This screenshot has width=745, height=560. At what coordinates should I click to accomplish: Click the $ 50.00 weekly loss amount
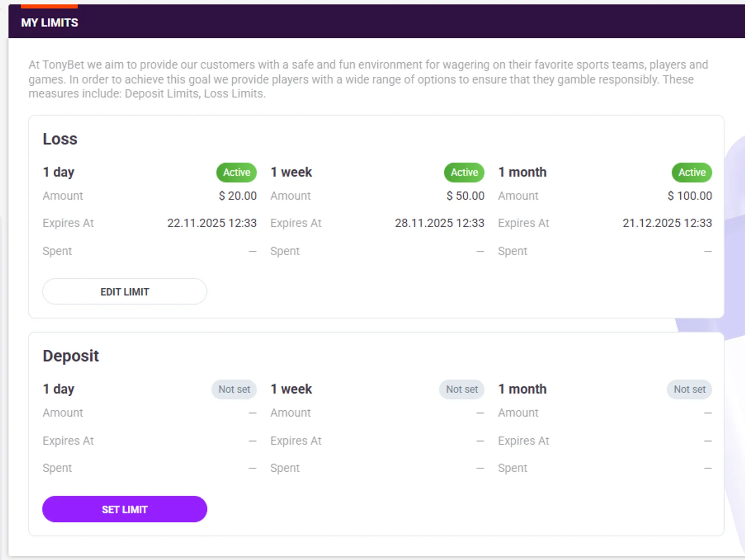point(465,196)
